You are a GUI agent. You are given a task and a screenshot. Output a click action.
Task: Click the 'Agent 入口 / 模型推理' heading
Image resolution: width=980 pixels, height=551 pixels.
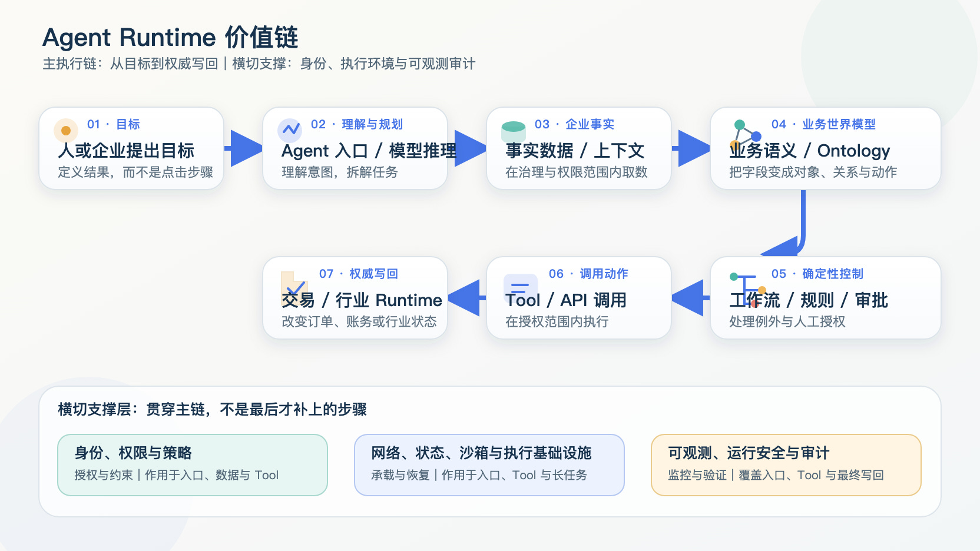point(369,151)
